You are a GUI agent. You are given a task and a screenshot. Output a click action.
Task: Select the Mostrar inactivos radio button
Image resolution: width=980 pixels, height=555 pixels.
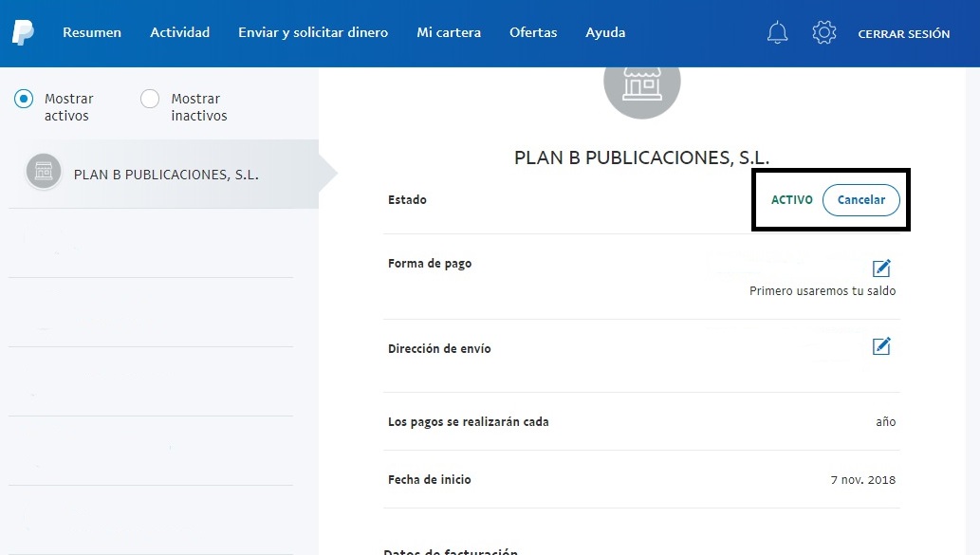tap(150, 99)
